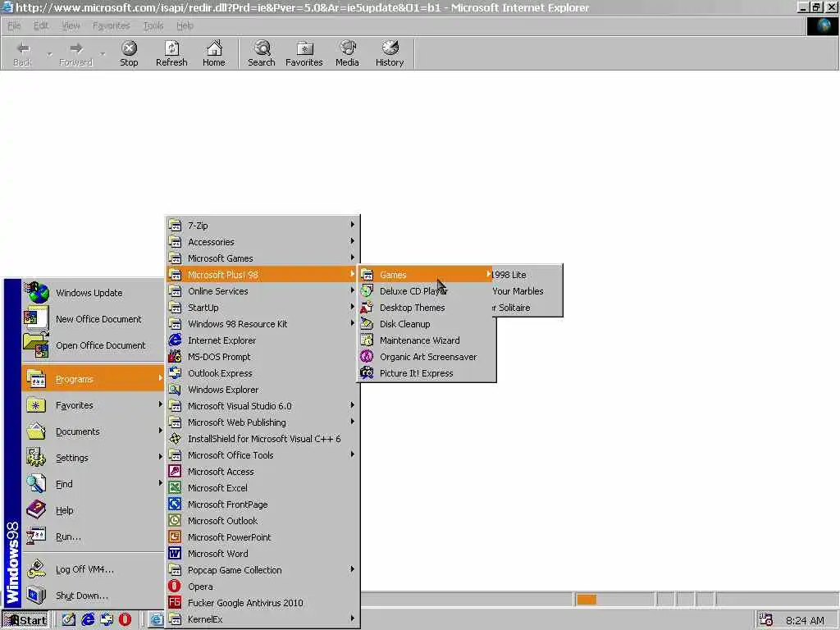The image size is (840, 630).
Task: Click the Open Office Document icon
Action: [36, 345]
